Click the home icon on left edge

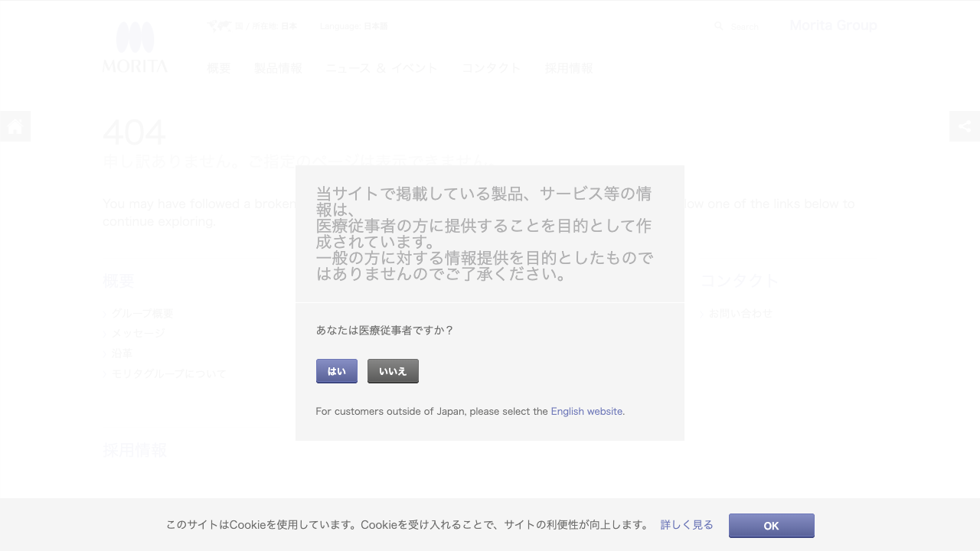(15, 126)
